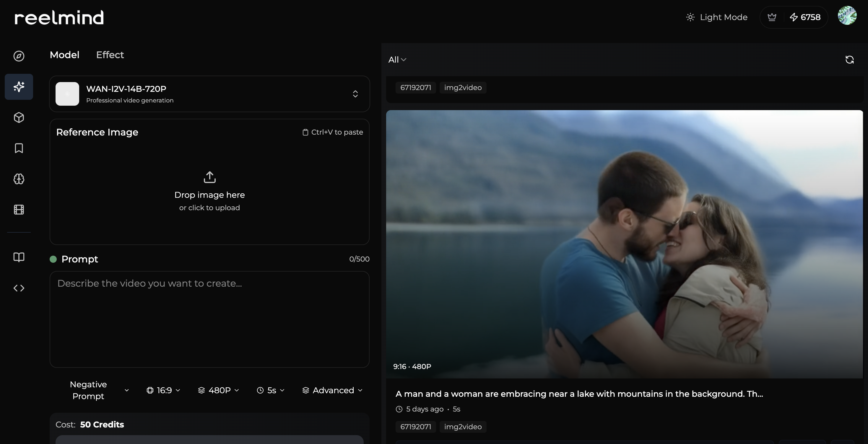Open the bookmark icon in sidebar
This screenshot has height=444, width=868.
(x=19, y=148)
